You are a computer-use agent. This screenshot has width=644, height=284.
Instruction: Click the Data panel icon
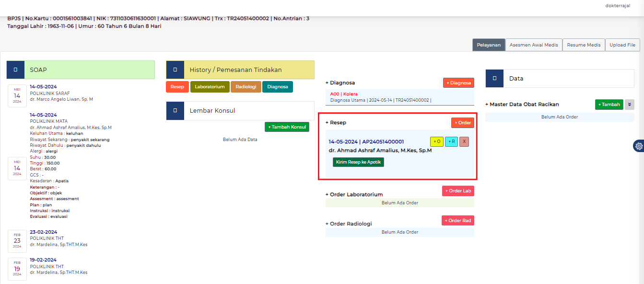pyautogui.click(x=494, y=78)
